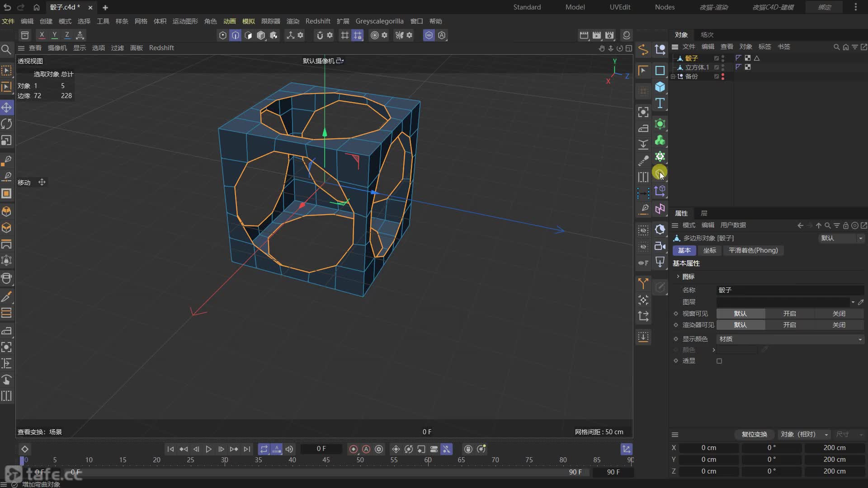Go to start of animation

[x=170, y=449]
